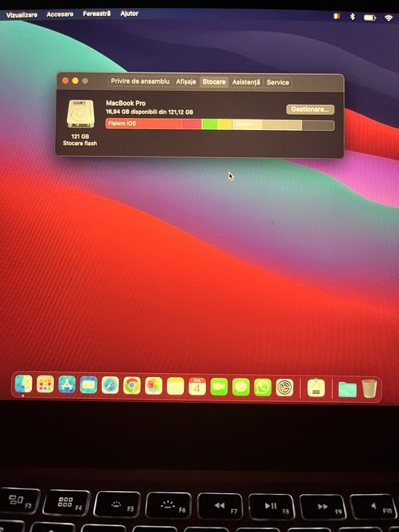The width and height of the screenshot is (399, 532).
Task: Open the Wi-Fi menu bar icon
Action: pos(388,18)
